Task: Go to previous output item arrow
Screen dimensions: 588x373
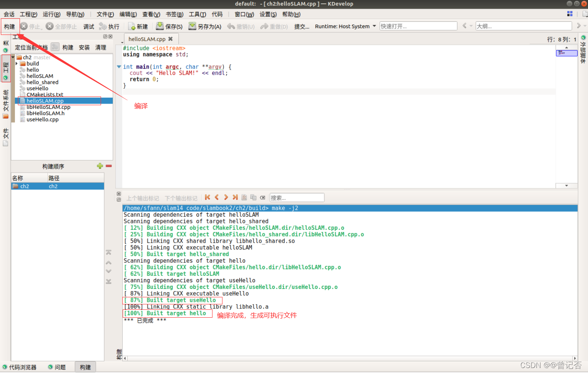Action: tap(217, 198)
